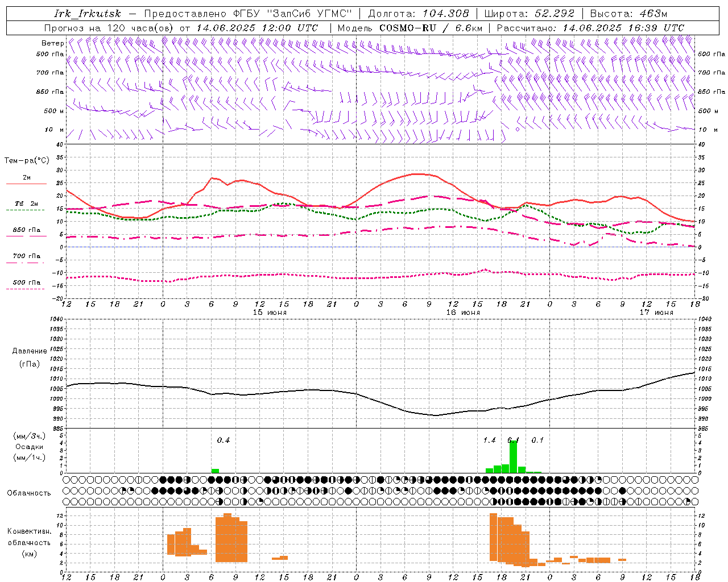Select the dotted 500 гПа temperature legend line
This screenshot has height=582, width=728.
(26, 289)
